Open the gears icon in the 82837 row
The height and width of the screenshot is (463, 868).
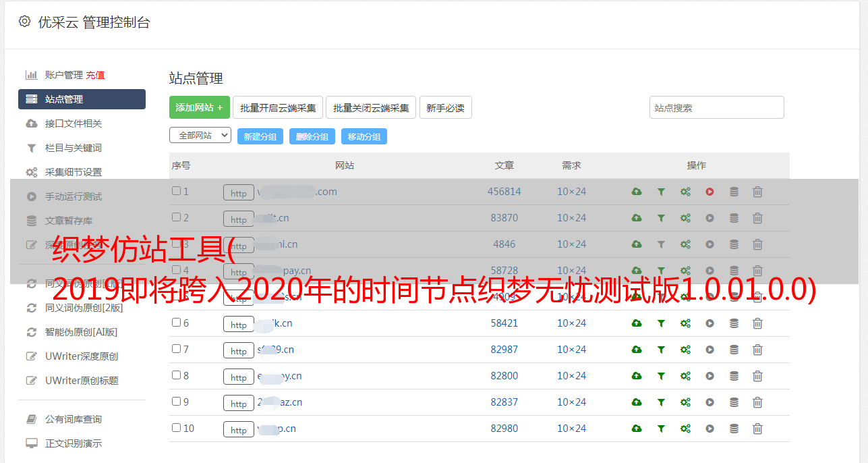click(685, 402)
